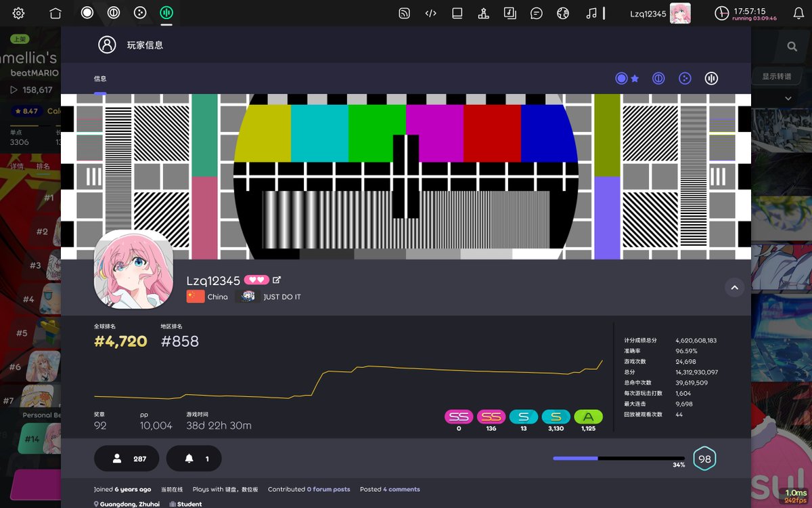This screenshot has width=812, height=508.
Task: Click the supporter hearts badge
Action: [x=257, y=280]
